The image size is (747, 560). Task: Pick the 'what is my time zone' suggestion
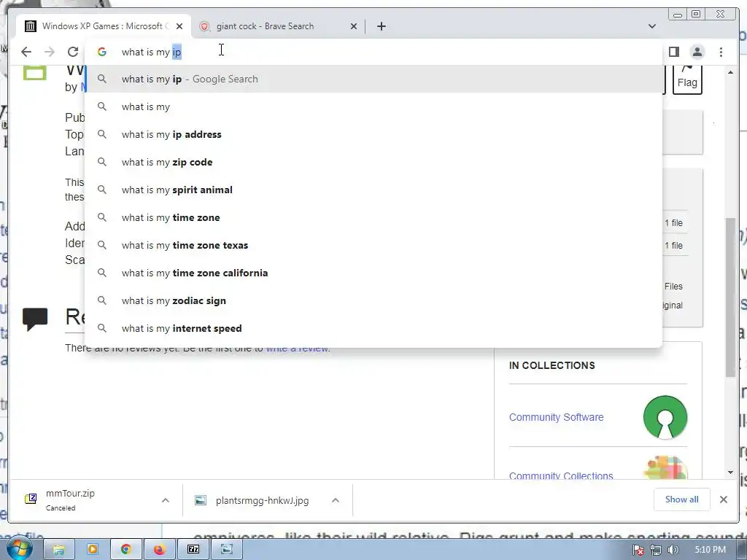pyautogui.click(x=373, y=217)
